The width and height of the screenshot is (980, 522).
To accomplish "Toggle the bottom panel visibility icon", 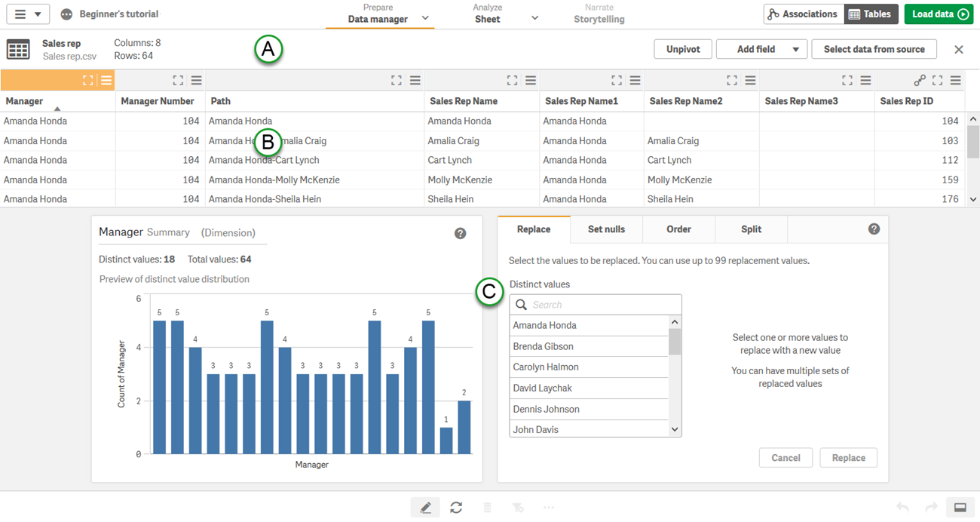I will 960,508.
